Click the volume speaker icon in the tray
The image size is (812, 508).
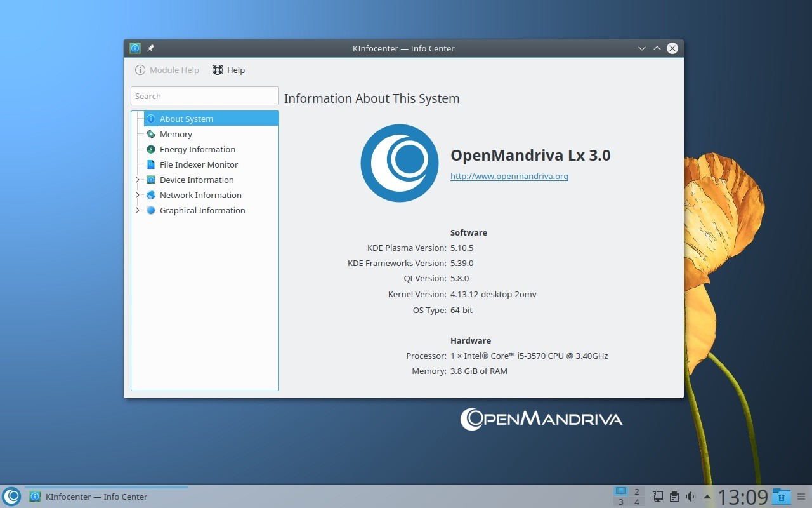[690, 497]
